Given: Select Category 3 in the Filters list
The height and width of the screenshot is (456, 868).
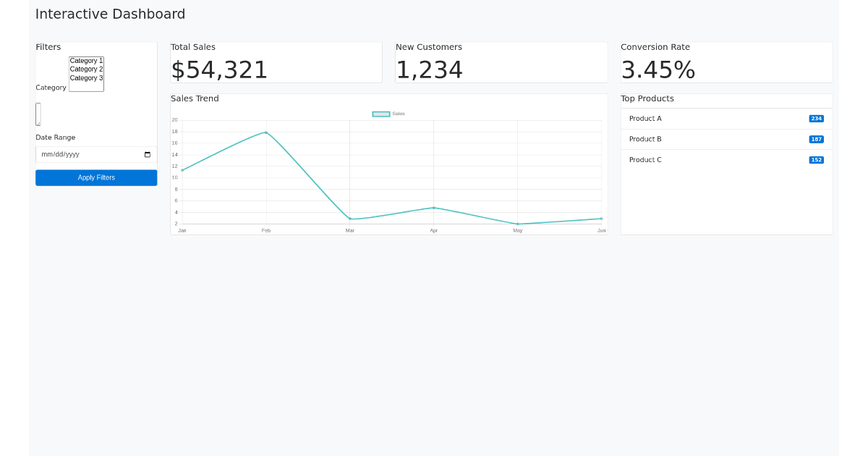Looking at the screenshot, I should 85,77.
